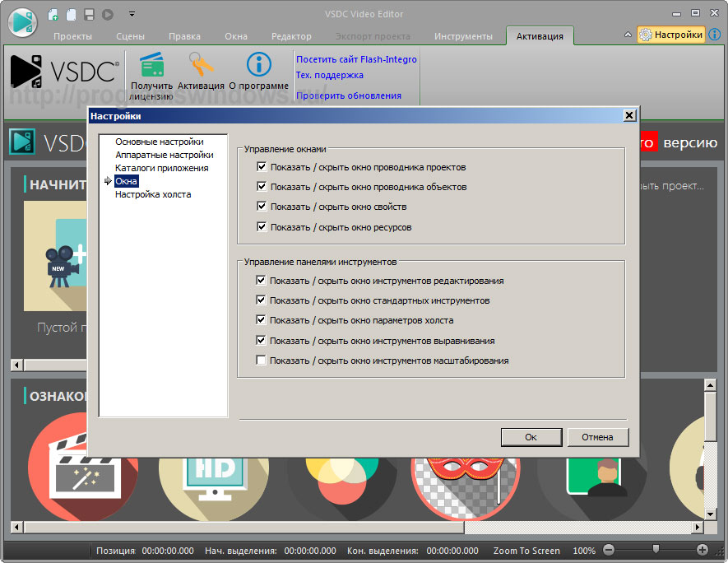Image resolution: width=728 pixels, height=563 pixels.
Task: Click the blue info icon beside Настройки
Action: pos(715,35)
